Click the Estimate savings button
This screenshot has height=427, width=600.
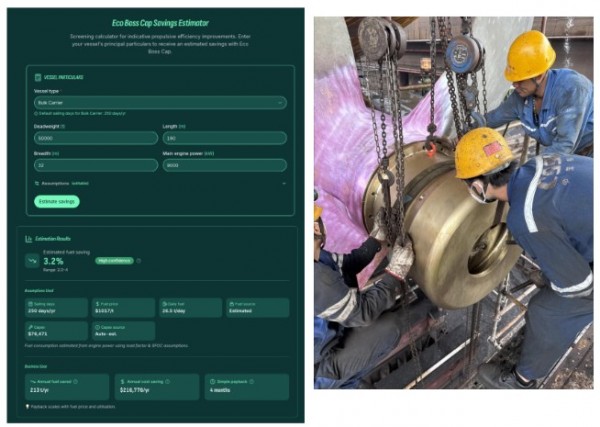[57, 201]
